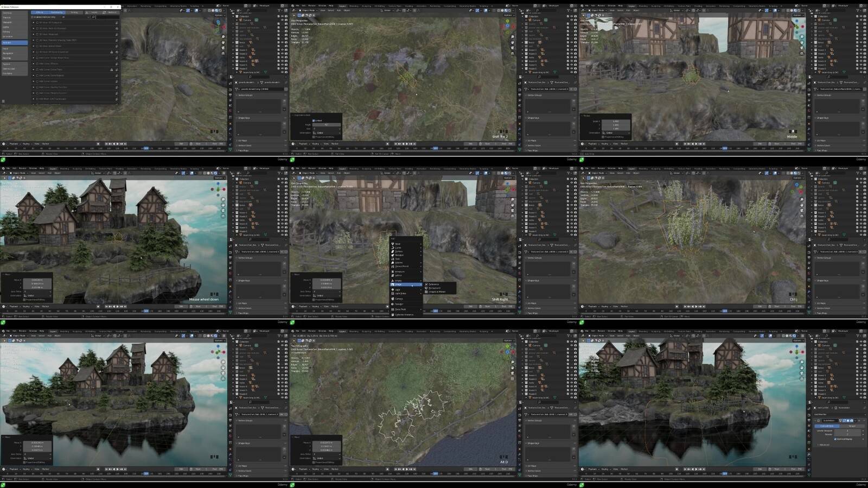The width and height of the screenshot is (868, 488).
Task: Click the add-on search field in Preferences
Action: tap(107, 17)
